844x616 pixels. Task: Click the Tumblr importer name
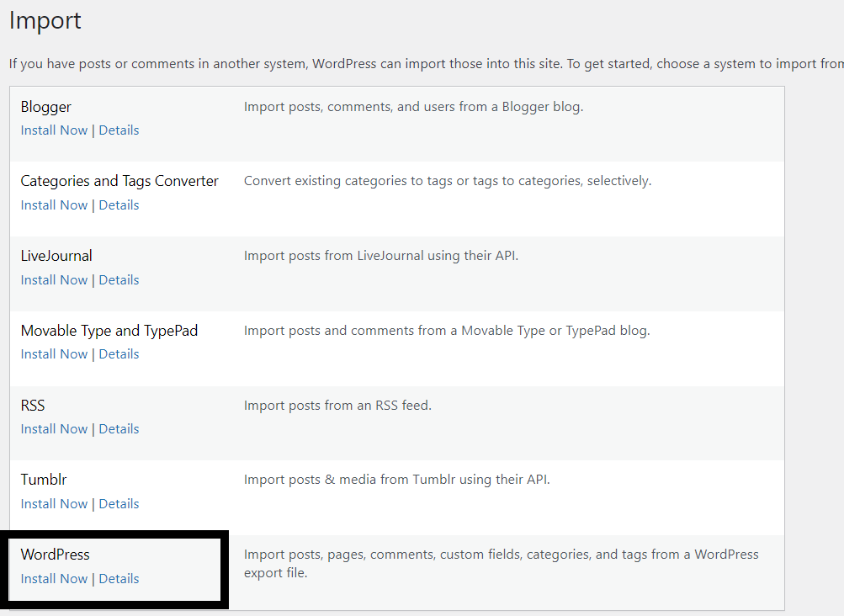tap(44, 480)
